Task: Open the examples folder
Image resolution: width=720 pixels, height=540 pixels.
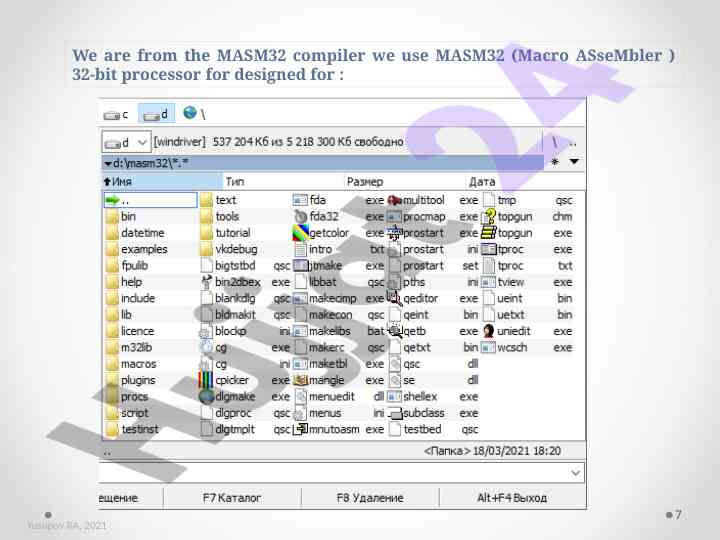Action: (x=144, y=249)
